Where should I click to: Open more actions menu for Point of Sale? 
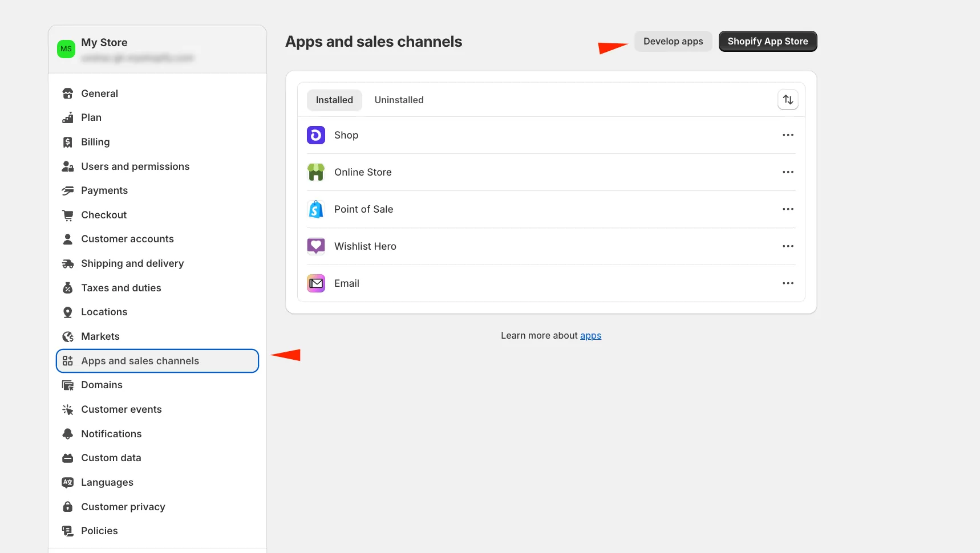click(x=788, y=209)
